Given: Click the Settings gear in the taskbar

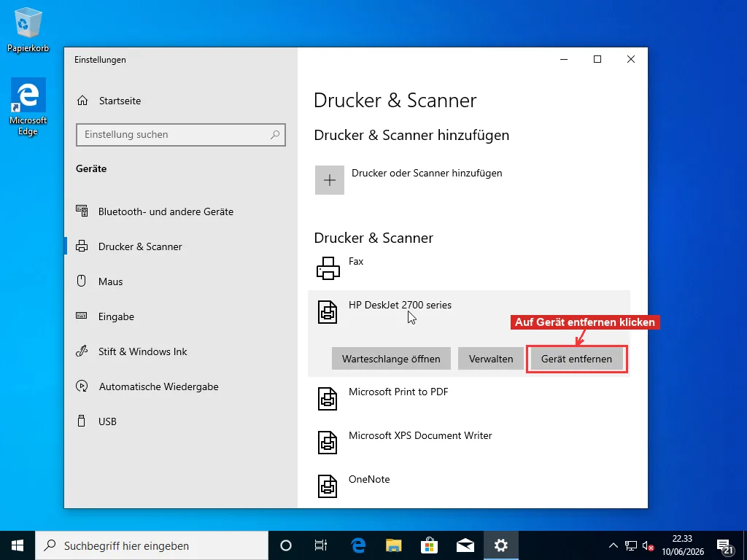Looking at the screenshot, I should click(501, 545).
